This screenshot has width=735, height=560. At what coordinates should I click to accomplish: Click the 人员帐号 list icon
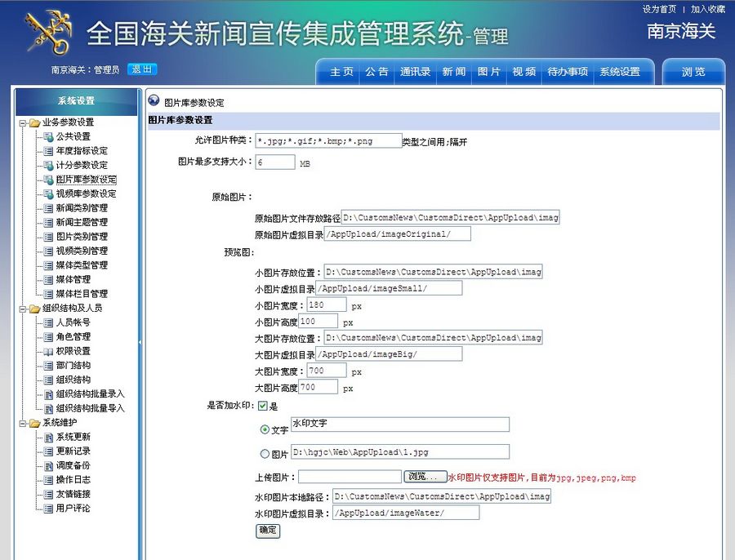coord(48,322)
